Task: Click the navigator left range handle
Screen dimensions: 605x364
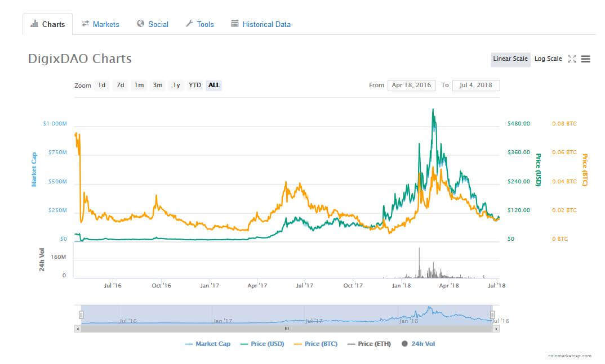Action: click(81, 315)
